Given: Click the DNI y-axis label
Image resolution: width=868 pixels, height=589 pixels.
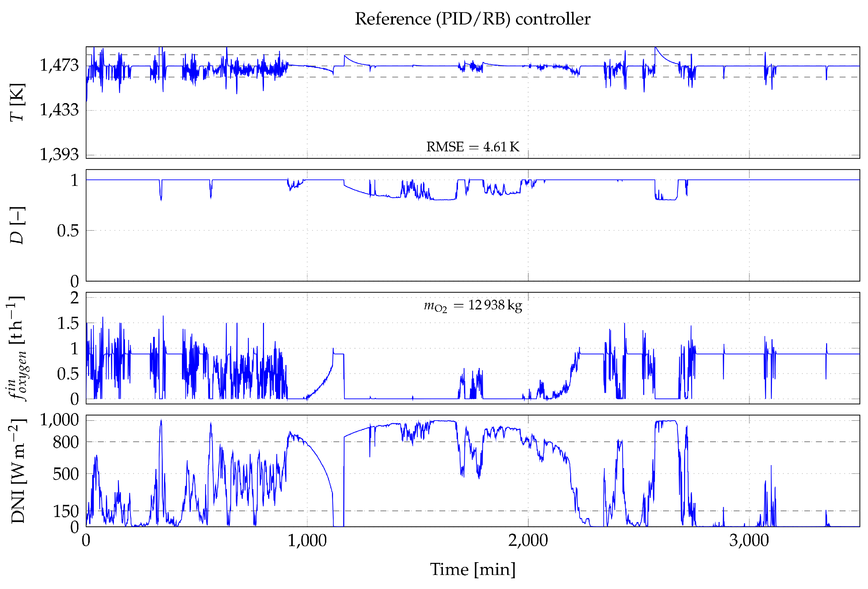Looking at the screenshot, I should coord(17,471).
